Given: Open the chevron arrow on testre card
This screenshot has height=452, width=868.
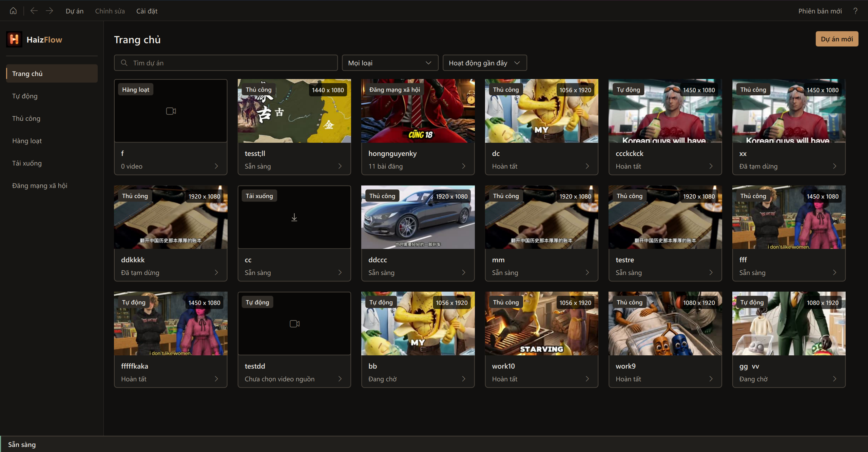Looking at the screenshot, I should 711,273.
